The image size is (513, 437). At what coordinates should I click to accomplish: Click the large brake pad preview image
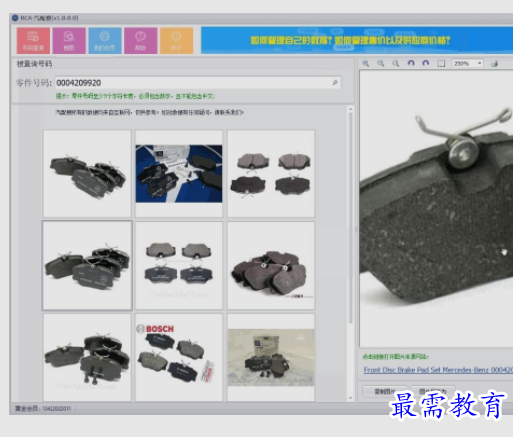436,208
